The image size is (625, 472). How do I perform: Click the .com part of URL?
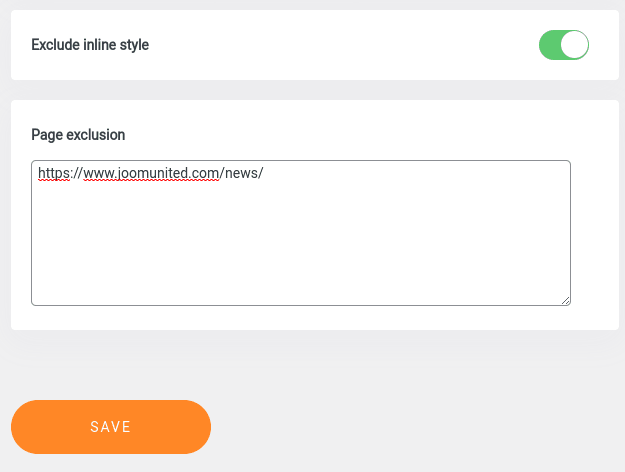pyautogui.click(x=206, y=173)
